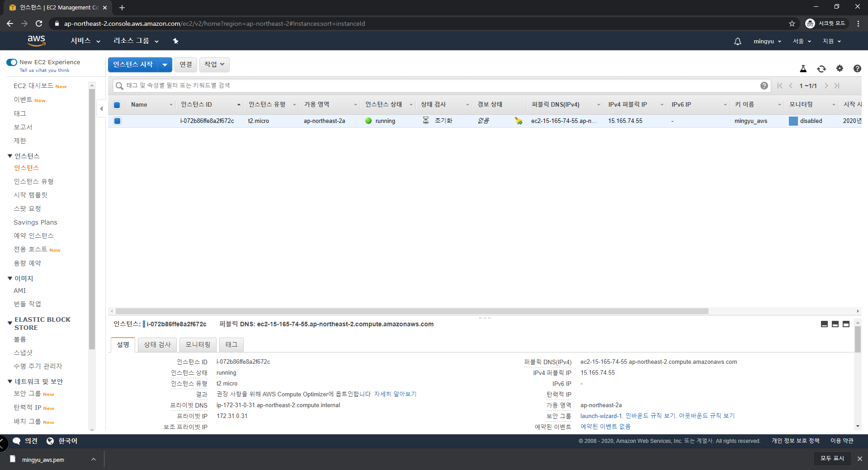Viewport: 868px width, 470px height.
Task: Open the 리소스 그룹 dropdown
Action: coord(136,41)
